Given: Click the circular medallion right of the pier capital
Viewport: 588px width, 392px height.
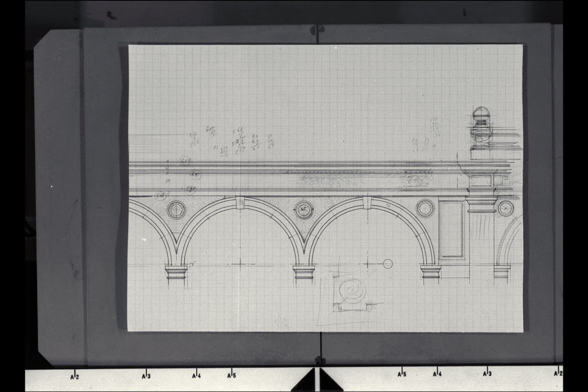Looking at the screenshot, I should (506, 208).
